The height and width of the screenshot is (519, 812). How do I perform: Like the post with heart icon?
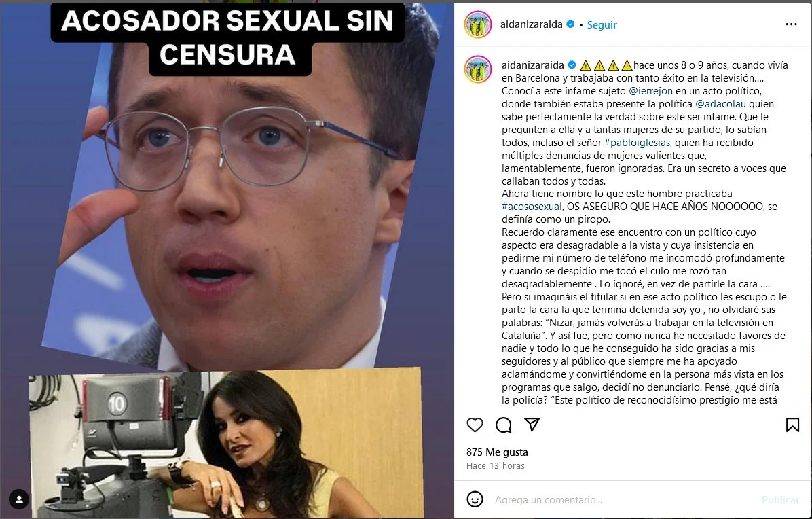click(x=475, y=425)
